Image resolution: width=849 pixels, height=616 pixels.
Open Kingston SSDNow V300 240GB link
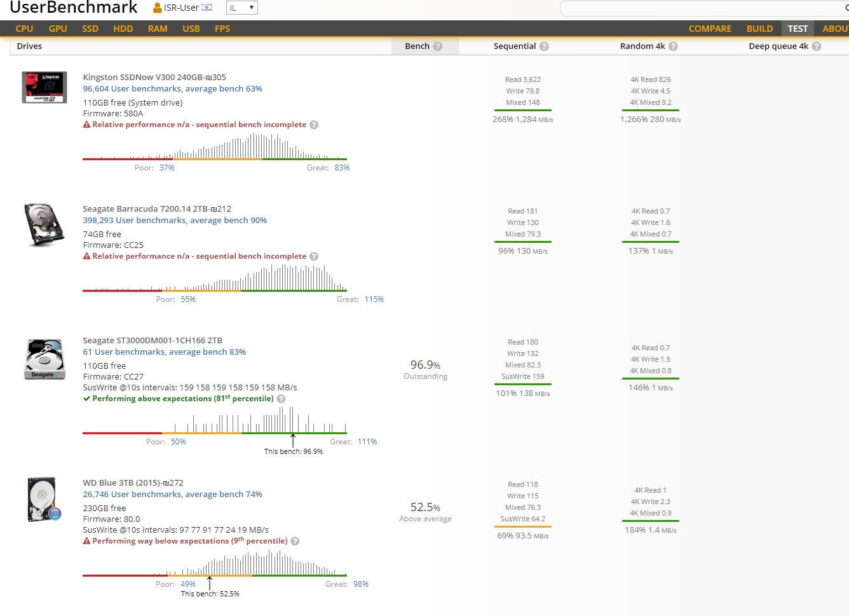154,77
